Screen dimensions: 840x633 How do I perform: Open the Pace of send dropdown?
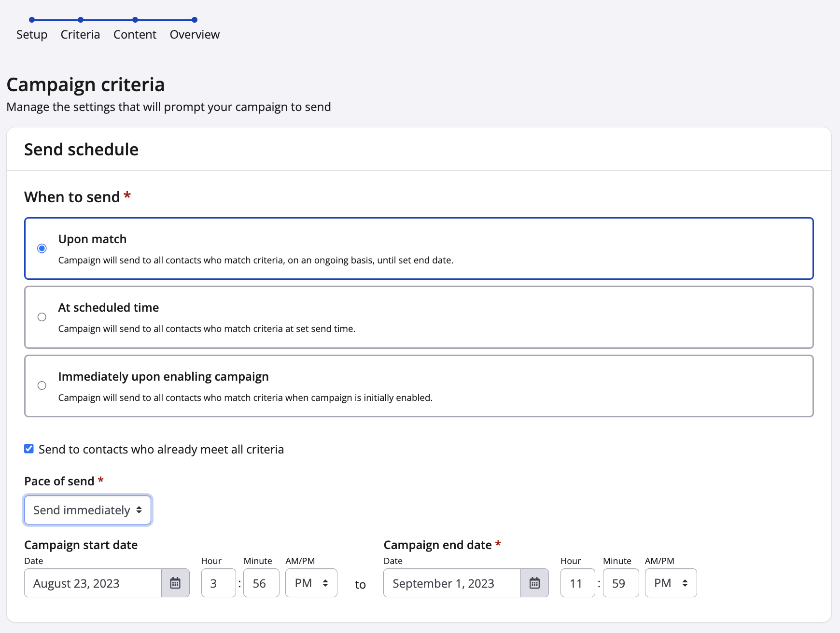coord(87,510)
